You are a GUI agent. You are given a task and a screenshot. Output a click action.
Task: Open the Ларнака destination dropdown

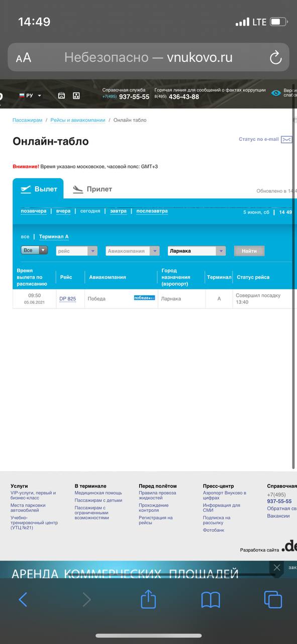click(x=196, y=251)
